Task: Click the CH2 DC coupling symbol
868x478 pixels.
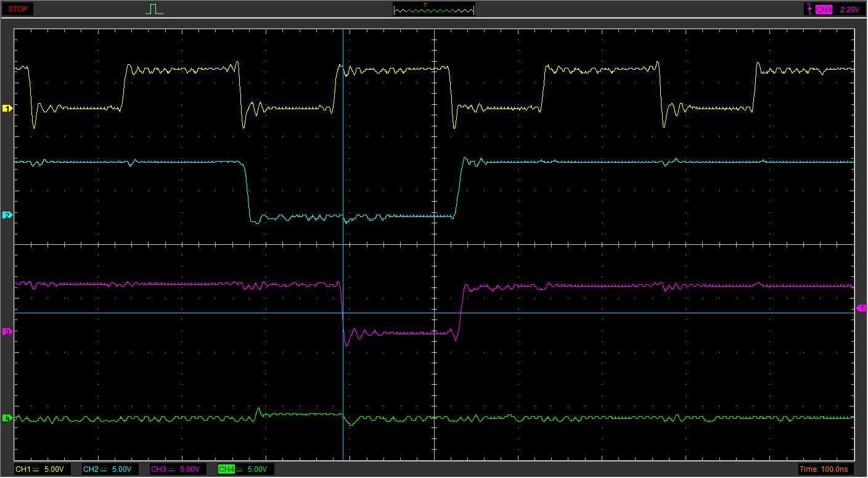Action: click(104, 469)
